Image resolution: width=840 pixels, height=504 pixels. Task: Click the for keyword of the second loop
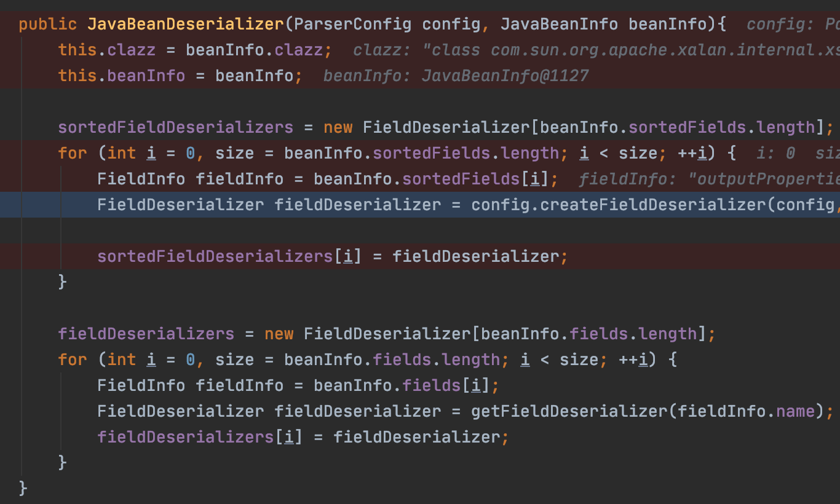tap(73, 360)
